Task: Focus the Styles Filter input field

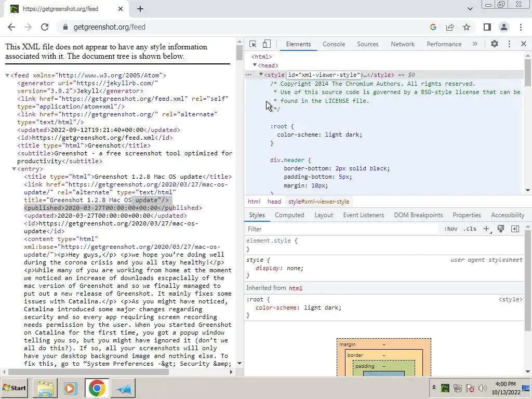Action: [341, 229]
